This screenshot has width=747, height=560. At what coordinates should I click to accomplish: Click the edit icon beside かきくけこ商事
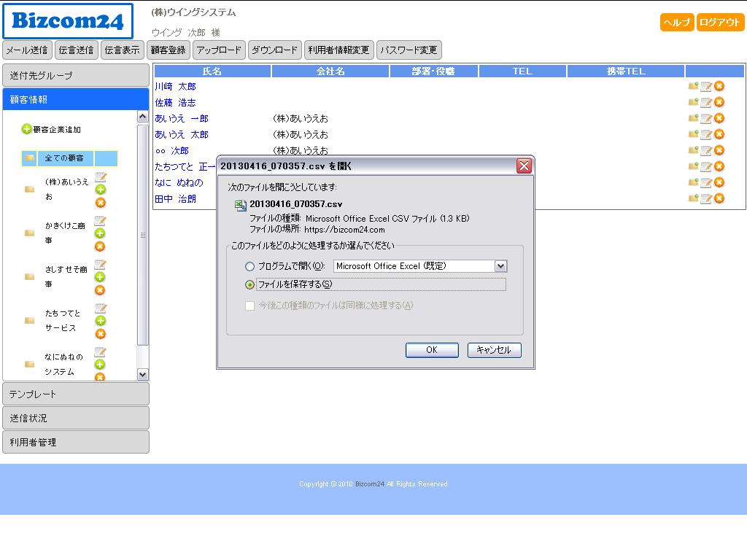tap(101, 221)
